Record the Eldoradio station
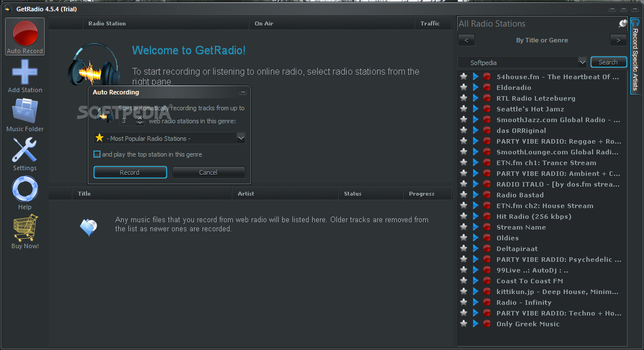 (487, 87)
